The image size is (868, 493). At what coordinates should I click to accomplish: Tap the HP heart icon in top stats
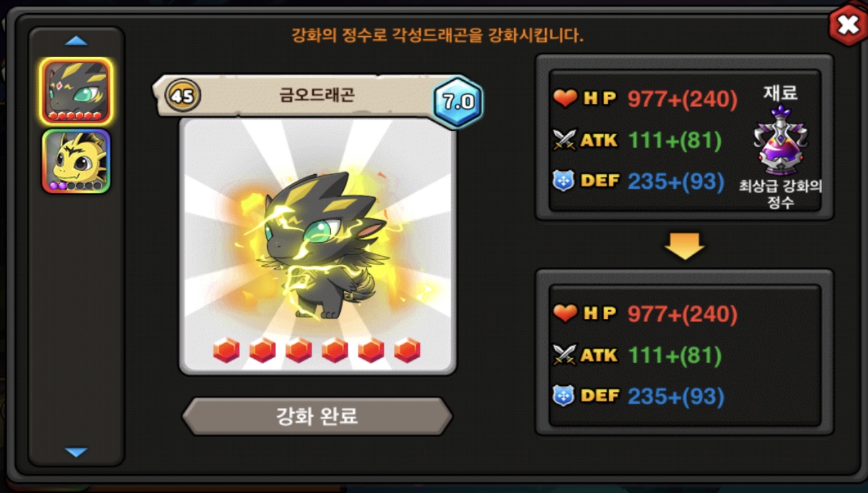coord(565,99)
